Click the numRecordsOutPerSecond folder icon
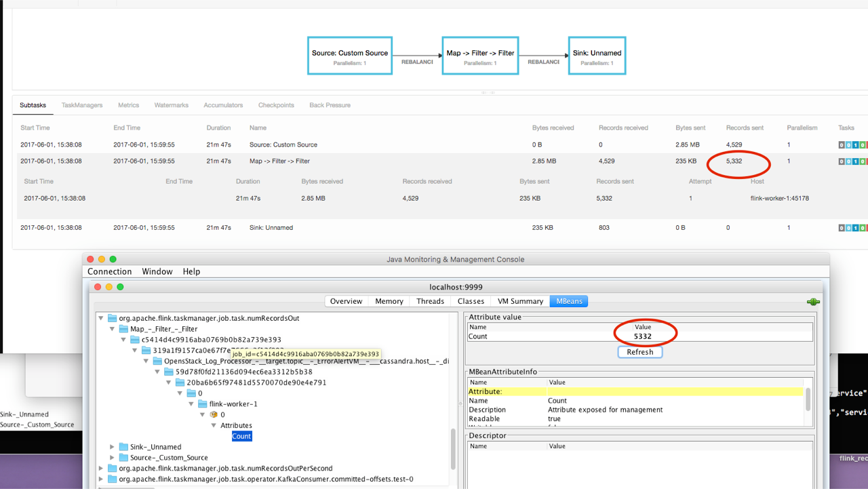 (113, 469)
